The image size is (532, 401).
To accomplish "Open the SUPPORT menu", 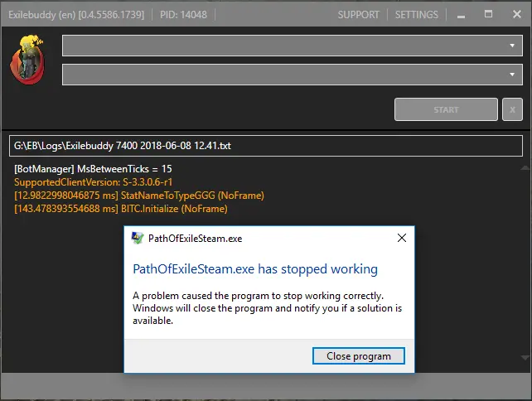I will [358, 15].
